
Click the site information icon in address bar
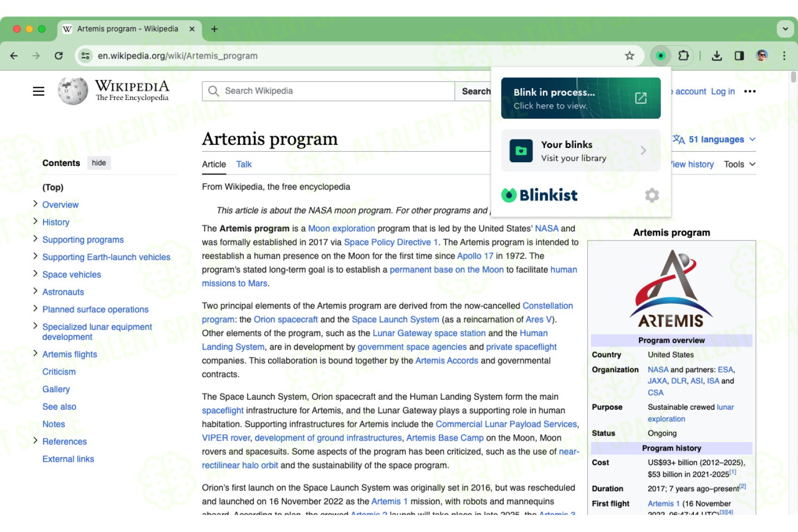[85, 55]
